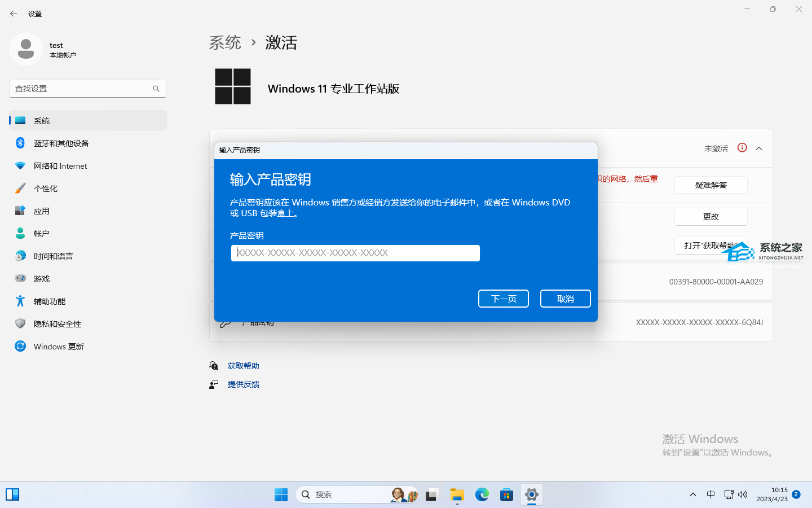
Task: Focus the 查找设置 search box
Action: [88, 89]
